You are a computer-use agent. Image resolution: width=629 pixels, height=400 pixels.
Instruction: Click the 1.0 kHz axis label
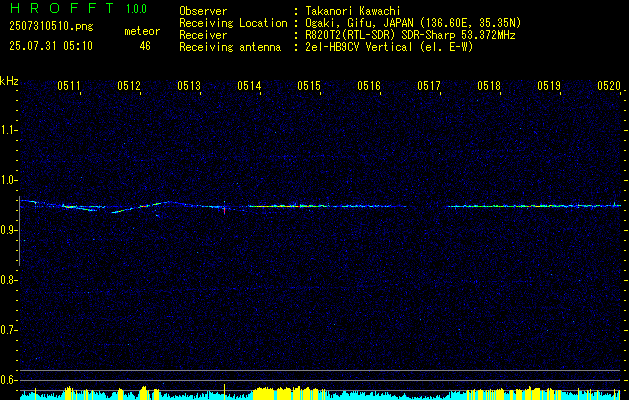(x=8, y=180)
